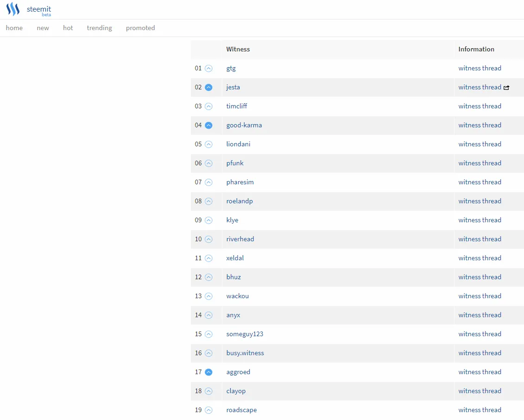The width and height of the screenshot is (524, 420).
Task: Open xeldal witness profile
Action: pyautogui.click(x=235, y=258)
